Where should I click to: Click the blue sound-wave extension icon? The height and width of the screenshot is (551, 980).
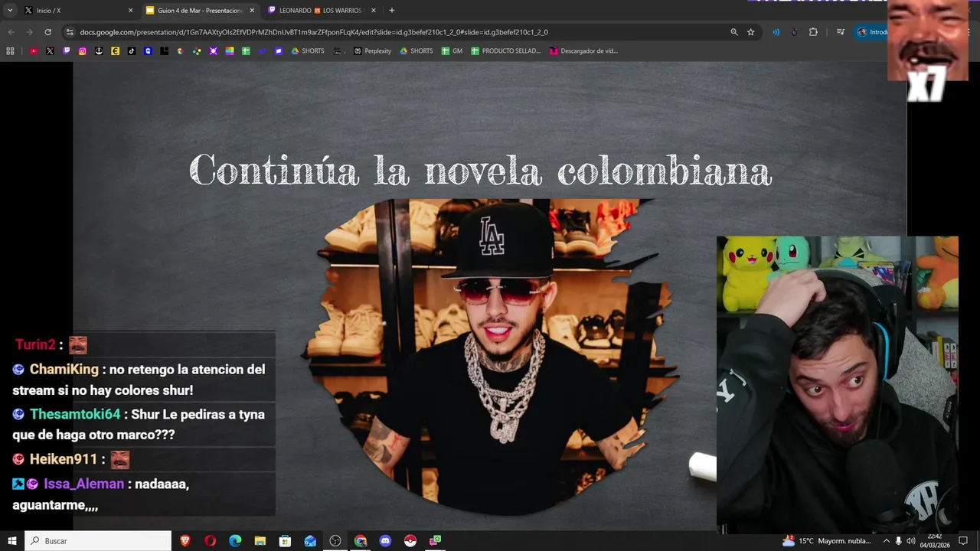tap(776, 32)
